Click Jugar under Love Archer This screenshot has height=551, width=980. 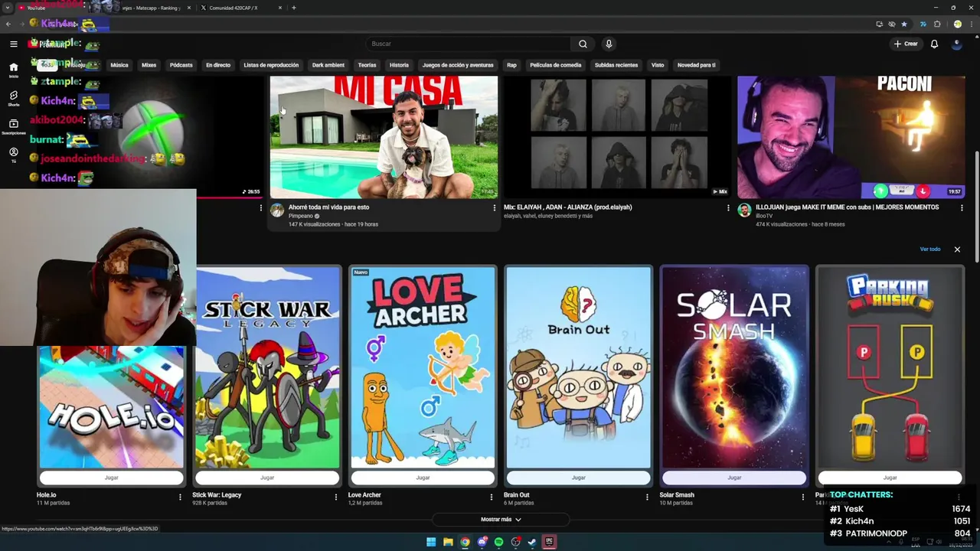(423, 478)
